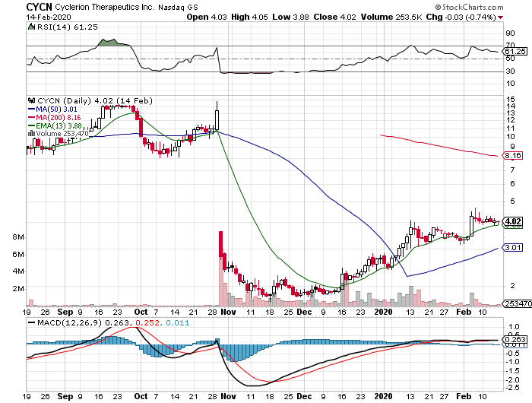This screenshot has height=403, width=532.
Task: Click the 61.25 RSI value tag
Action: click(513, 52)
